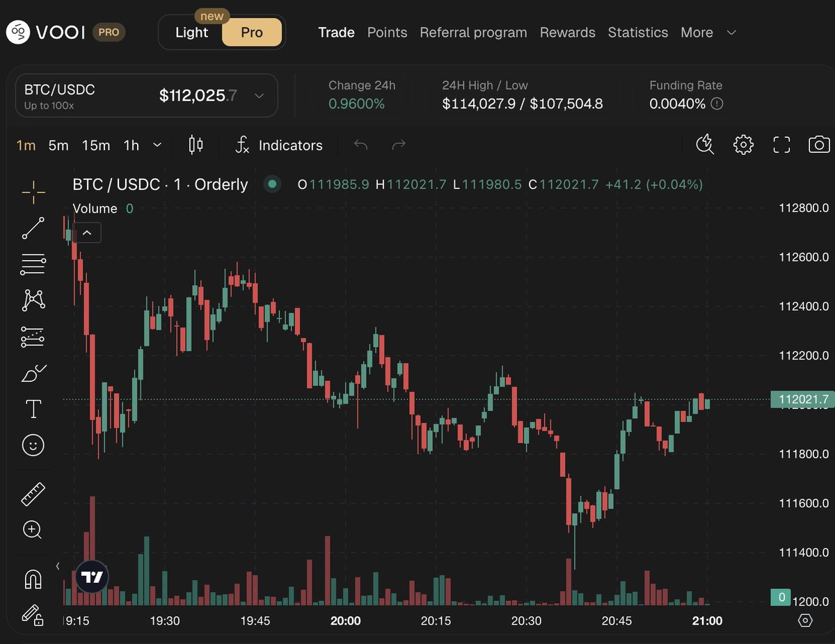The height and width of the screenshot is (644, 835).
Task: Expand the More menu
Action: coord(708,32)
